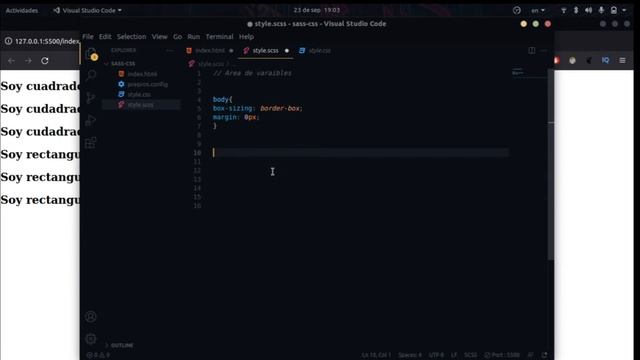The height and width of the screenshot is (360, 640).
Task: Click the IQ extension icon in browser
Action: [x=605, y=60]
